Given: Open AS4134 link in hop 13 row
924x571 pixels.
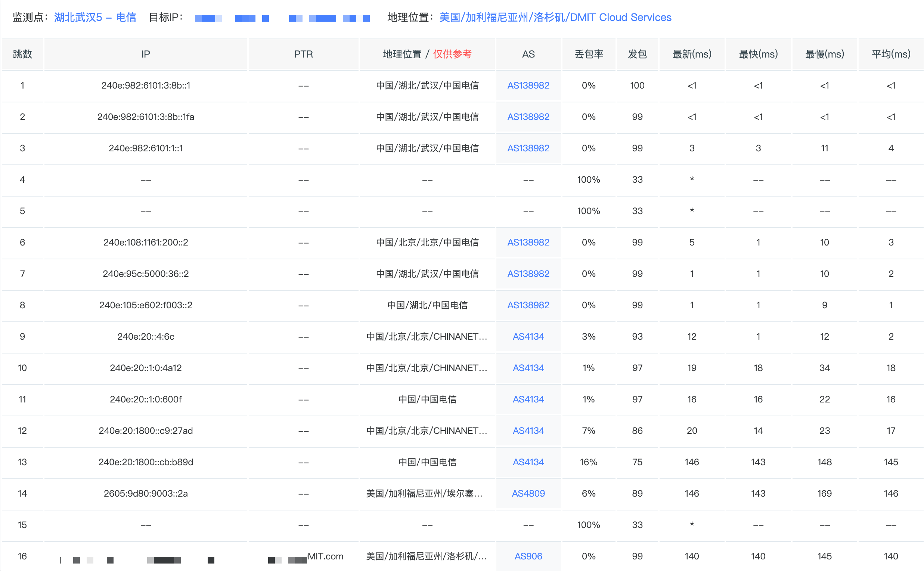Looking at the screenshot, I should (528, 462).
